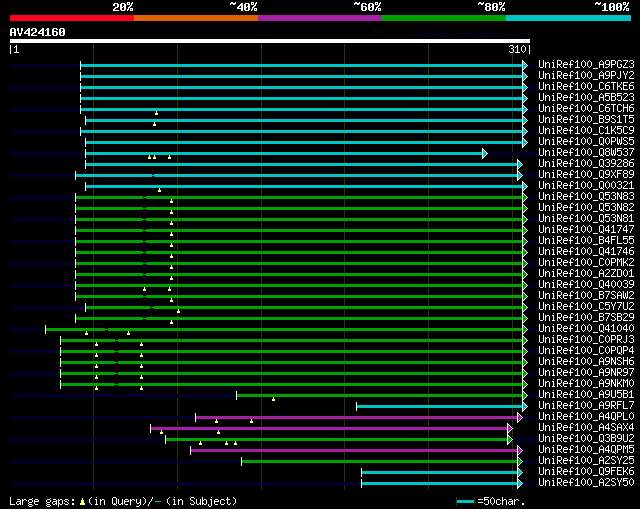
Task: Click the green arrowhead of the A2SY25 alignment
Action: (520, 462)
